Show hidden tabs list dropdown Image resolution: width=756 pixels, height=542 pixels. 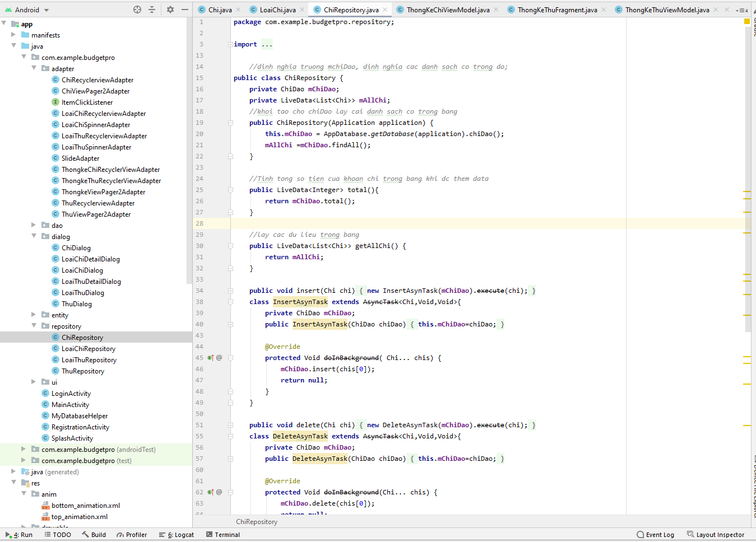click(741, 10)
